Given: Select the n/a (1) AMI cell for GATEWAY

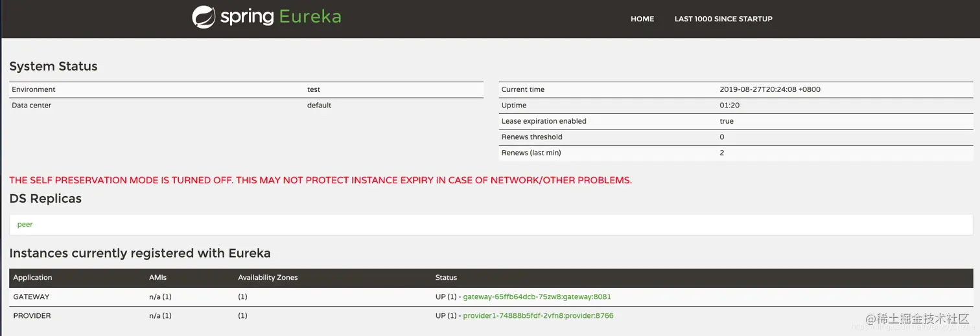Looking at the screenshot, I should (160, 297).
